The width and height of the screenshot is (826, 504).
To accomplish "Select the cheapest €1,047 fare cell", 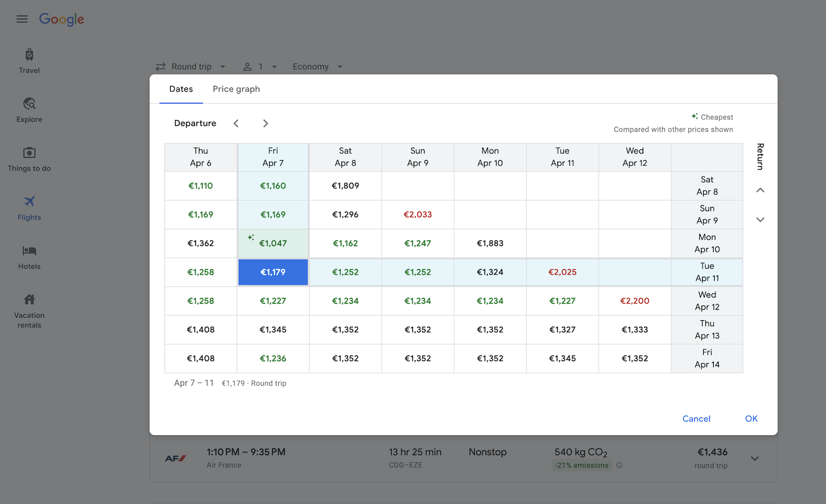I will 273,243.
